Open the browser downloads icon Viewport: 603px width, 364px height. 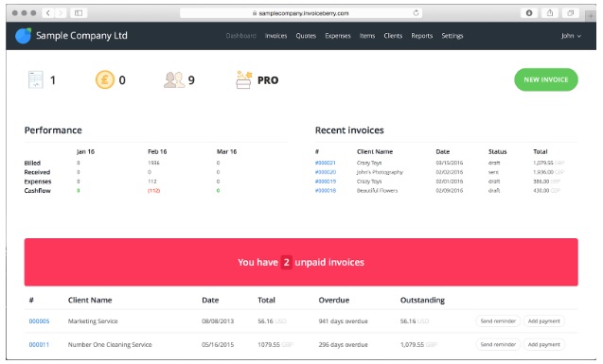coord(529,13)
